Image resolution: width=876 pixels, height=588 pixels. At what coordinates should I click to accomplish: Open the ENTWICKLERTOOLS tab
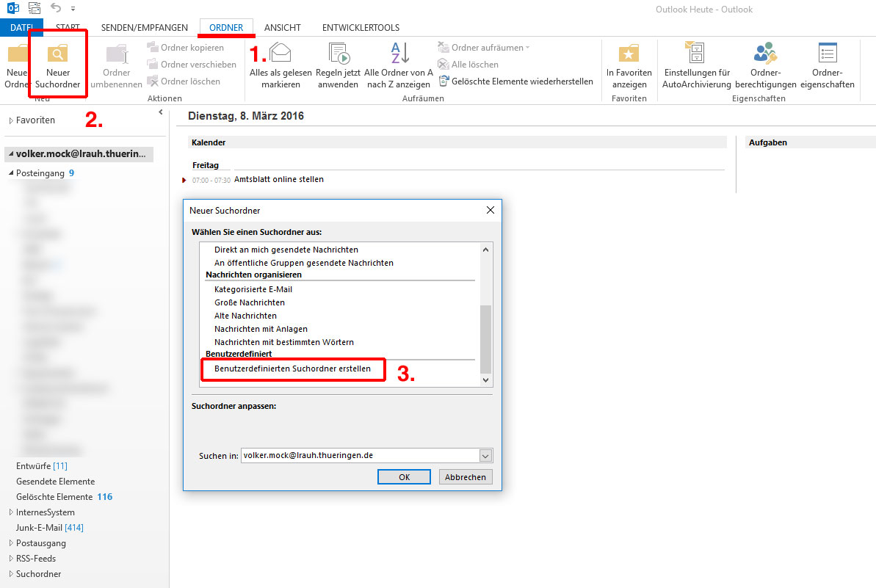coord(361,27)
